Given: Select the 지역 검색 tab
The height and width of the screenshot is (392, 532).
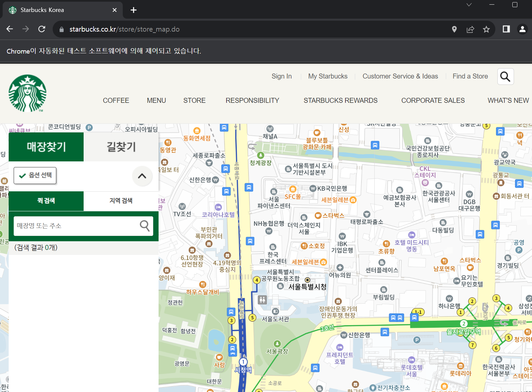Looking at the screenshot, I should pyautogui.click(x=121, y=201).
